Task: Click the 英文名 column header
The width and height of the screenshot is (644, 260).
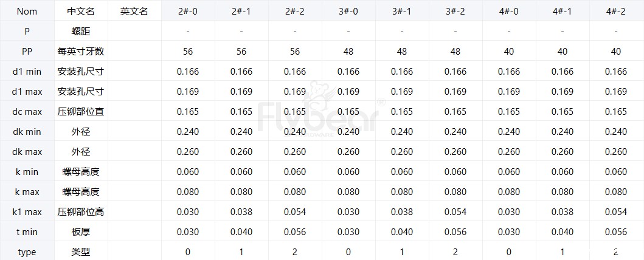Action: [134, 12]
